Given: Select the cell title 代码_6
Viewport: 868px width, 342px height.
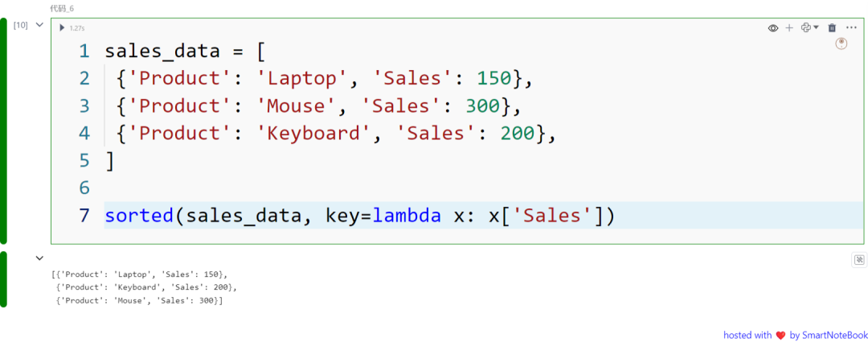Looking at the screenshot, I should click(62, 9).
